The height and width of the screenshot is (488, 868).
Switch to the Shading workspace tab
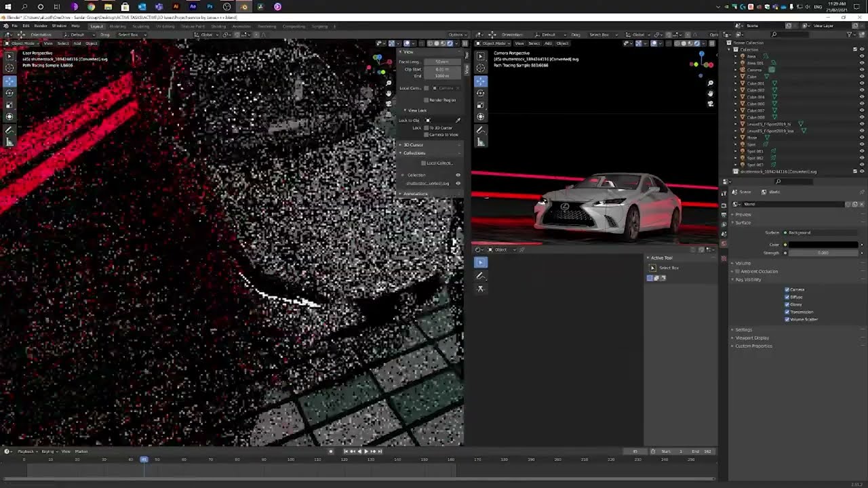click(218, 26)
